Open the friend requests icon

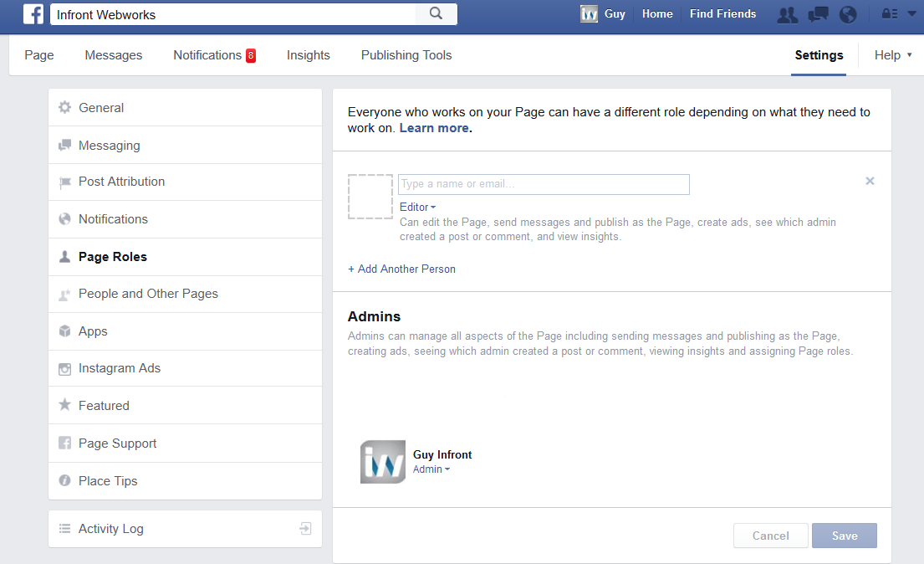pos(788,15)
